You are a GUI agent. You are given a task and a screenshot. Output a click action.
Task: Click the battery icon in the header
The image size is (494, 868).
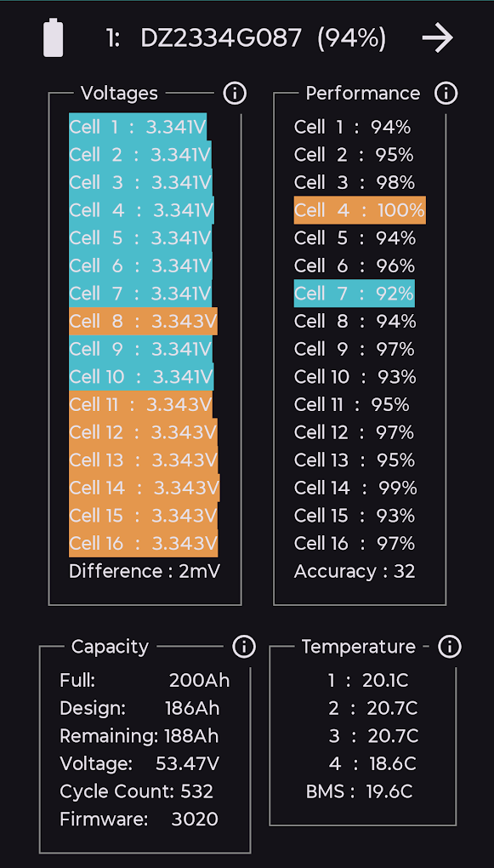pos(53,37)
